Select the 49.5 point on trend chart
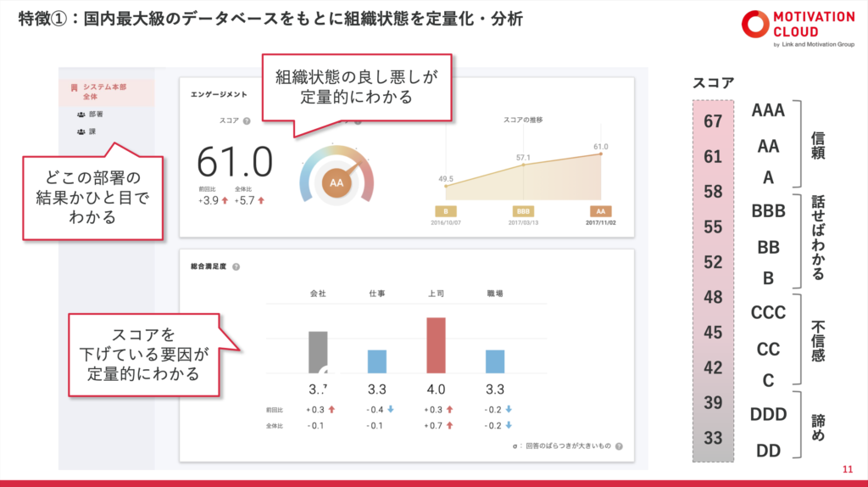This screenshot has width=868, height=487. click(446, 186)
